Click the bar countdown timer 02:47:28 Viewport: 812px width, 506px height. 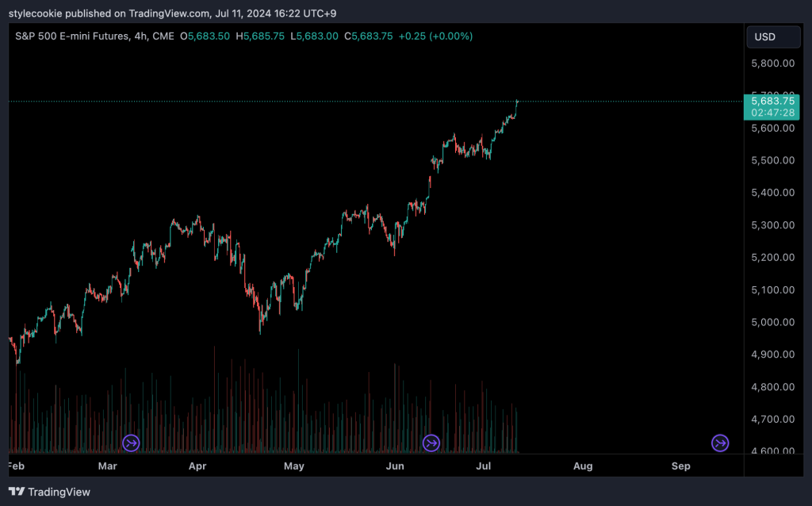pos(772,113)
